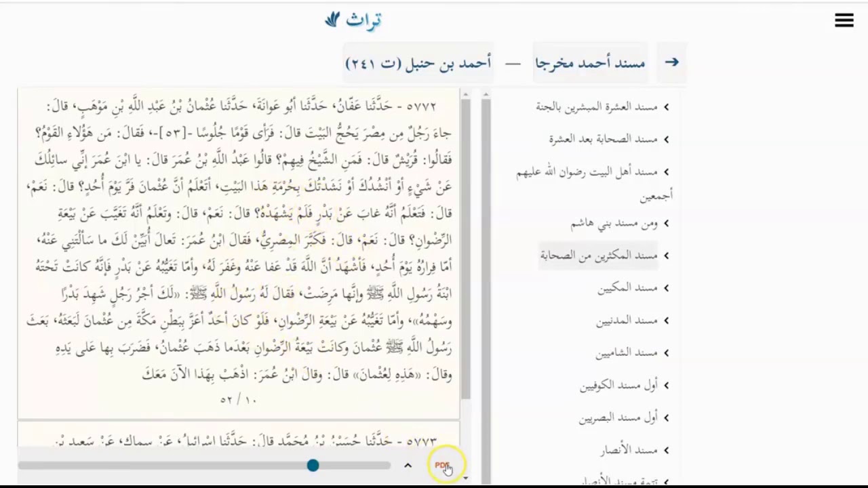Expand chevron for مسند المدنيين
The image size is (868, 488).
[x=667, y=321]
